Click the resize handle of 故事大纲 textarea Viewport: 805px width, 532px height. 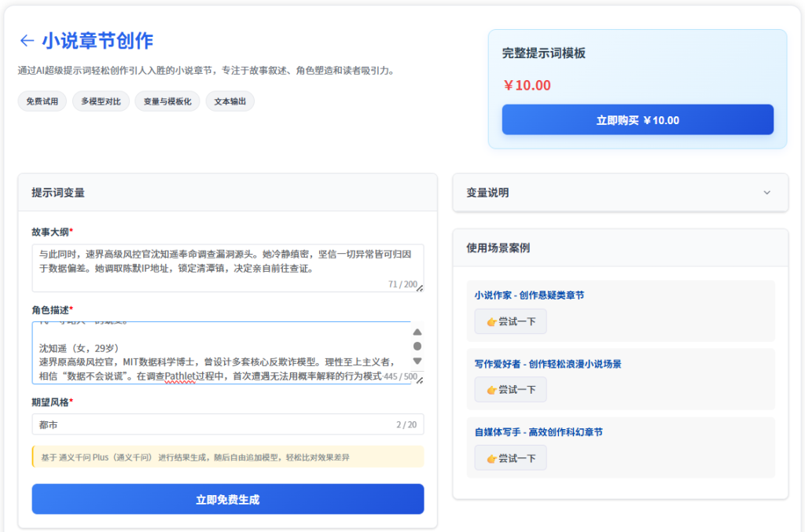pos(420,288)
